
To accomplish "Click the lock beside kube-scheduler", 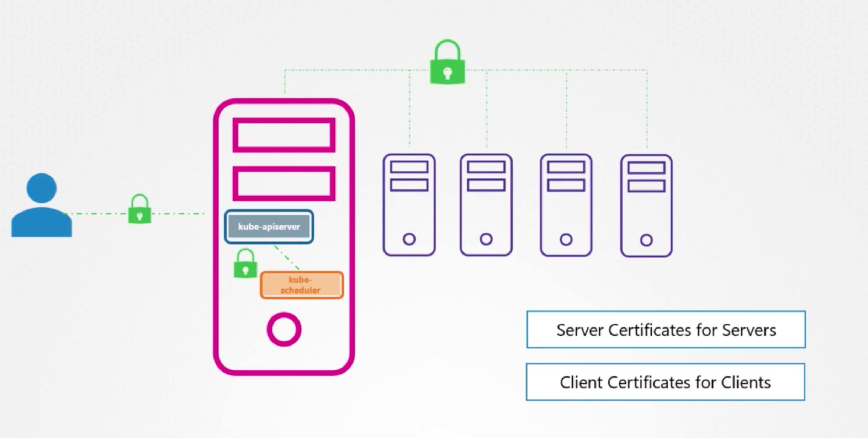I will pyautogui.click(x=245, y=265).
